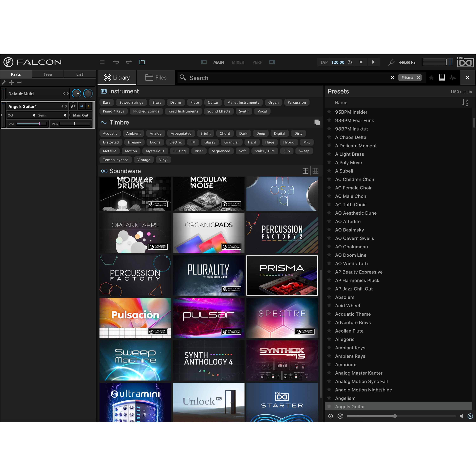Filter by Tempo-synced timbre tag

pyautogui.click(x=116, y=160)
